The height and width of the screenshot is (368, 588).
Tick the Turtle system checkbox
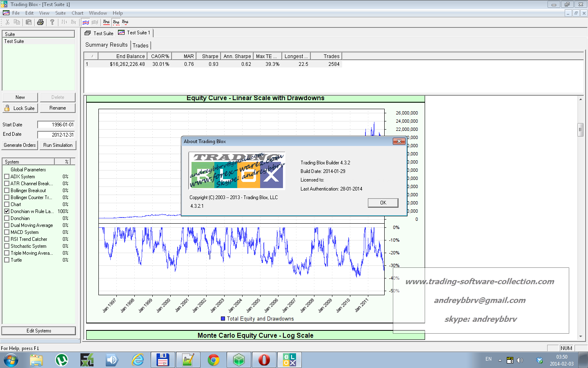click(x=7, y=260)
